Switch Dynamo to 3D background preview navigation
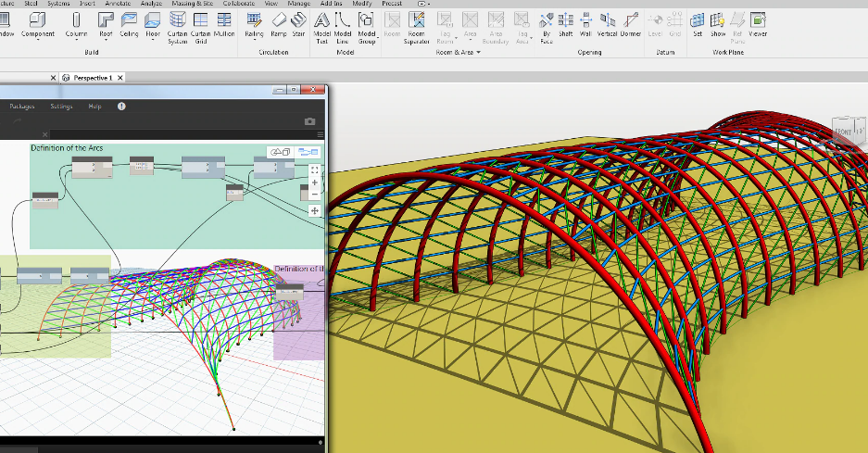 point(282,152)
